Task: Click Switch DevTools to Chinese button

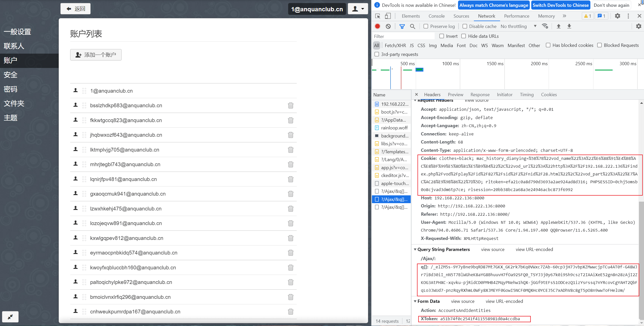Action: (560, 5)
